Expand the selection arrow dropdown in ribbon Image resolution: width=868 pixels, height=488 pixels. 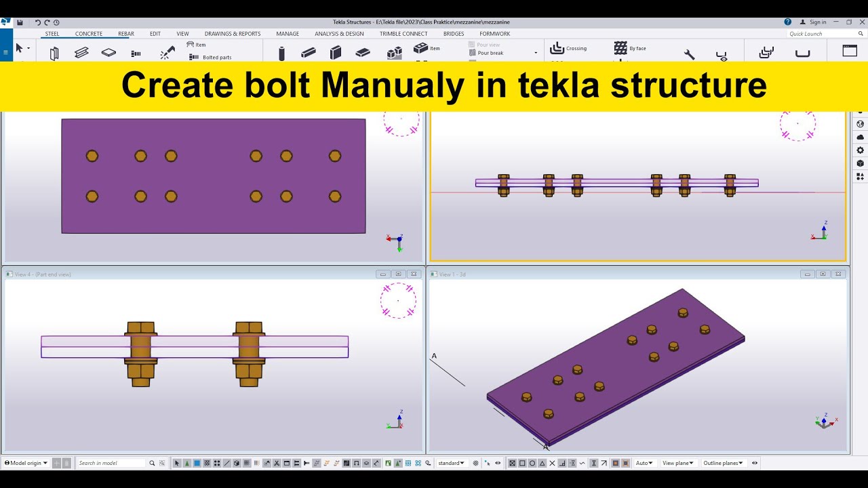coord(28,49)
